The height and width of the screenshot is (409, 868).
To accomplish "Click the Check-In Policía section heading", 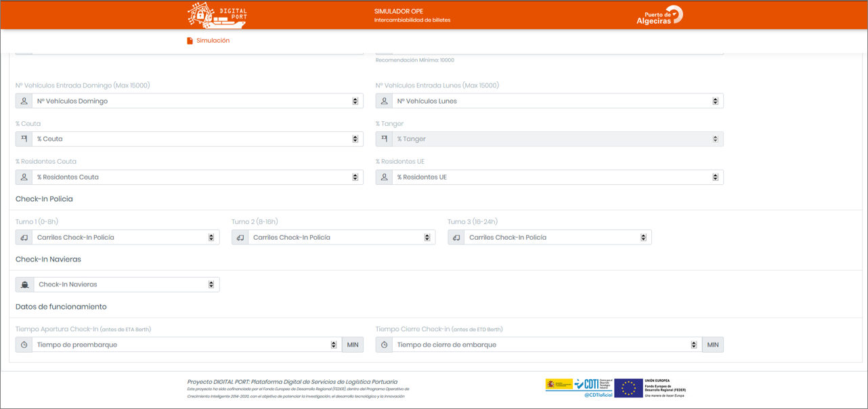I will [44, 199].
